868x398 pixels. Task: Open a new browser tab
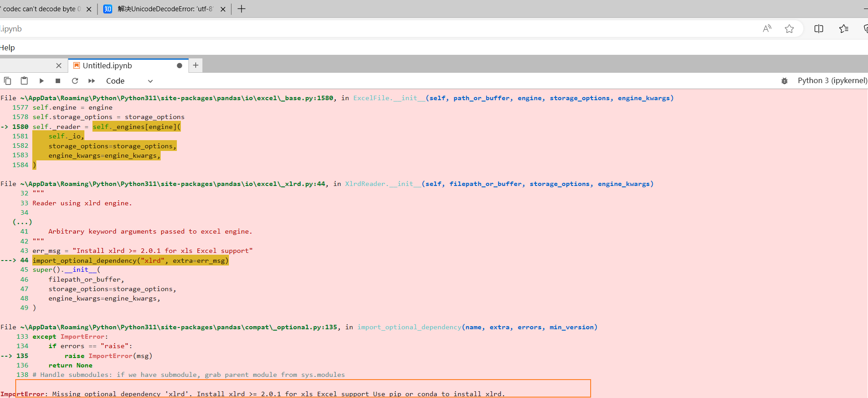241,9
